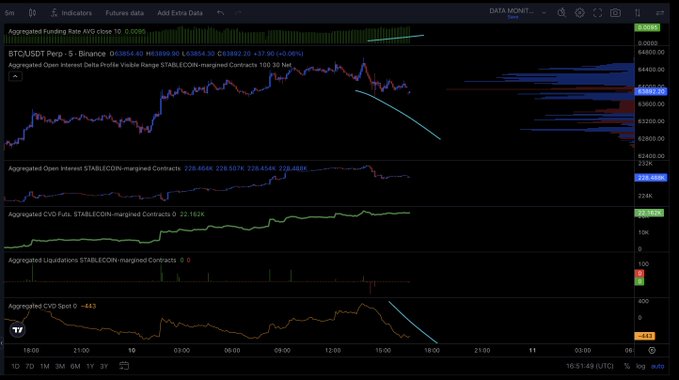Enter fullscreen chart mode
This screenshot has width=679, height=380.
(598, 13)
